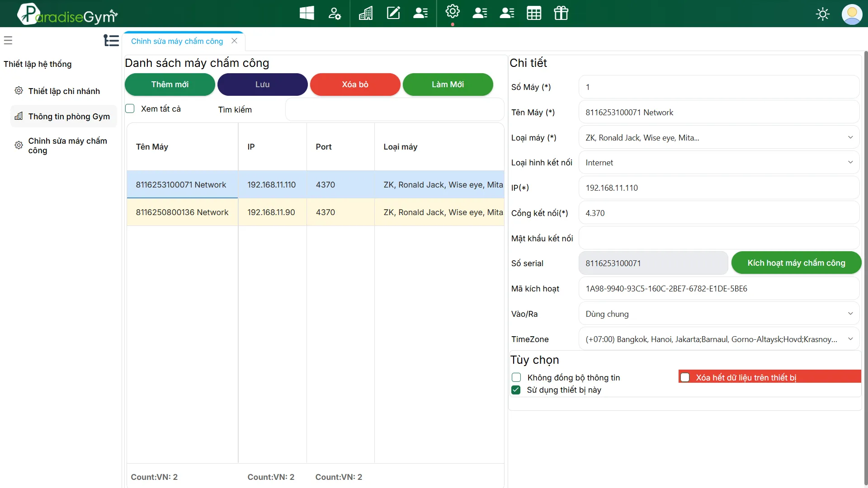Click the Port column header

pos(340,147)
